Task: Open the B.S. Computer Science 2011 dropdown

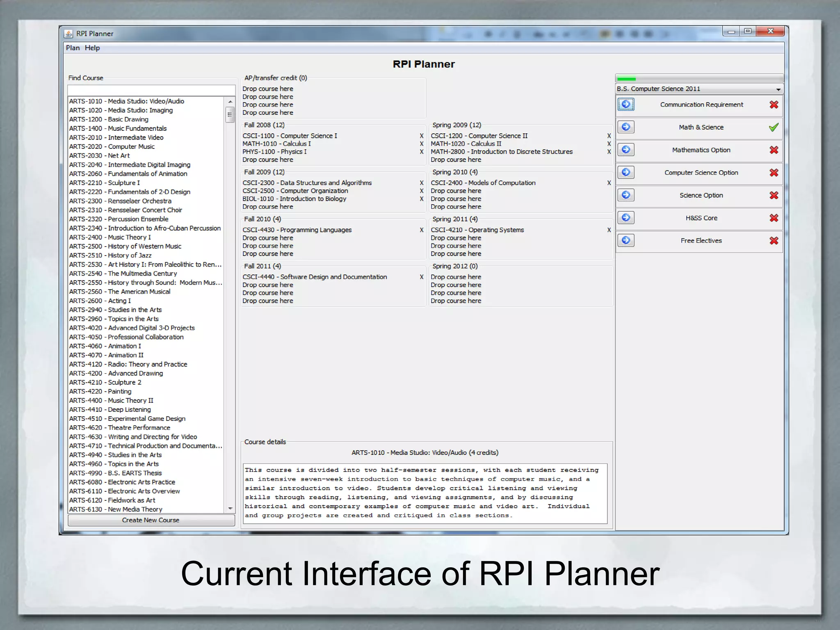Action: [x=778, y=89]
